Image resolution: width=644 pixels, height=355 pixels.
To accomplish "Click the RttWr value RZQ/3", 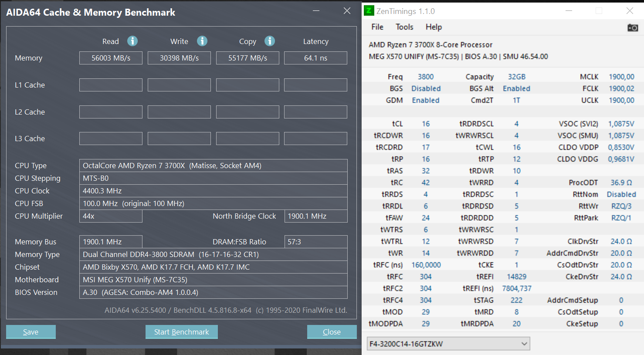I will (x=621, y=206).
